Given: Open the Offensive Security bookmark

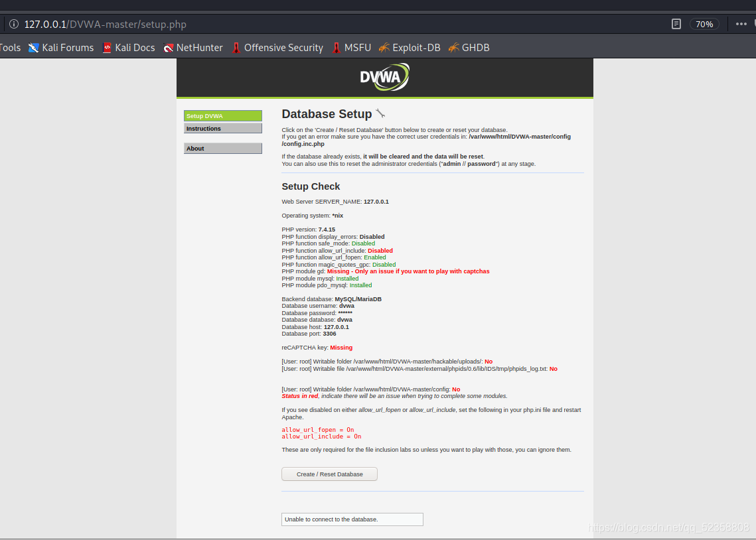Looking at the screenshot, I should 277,48.
